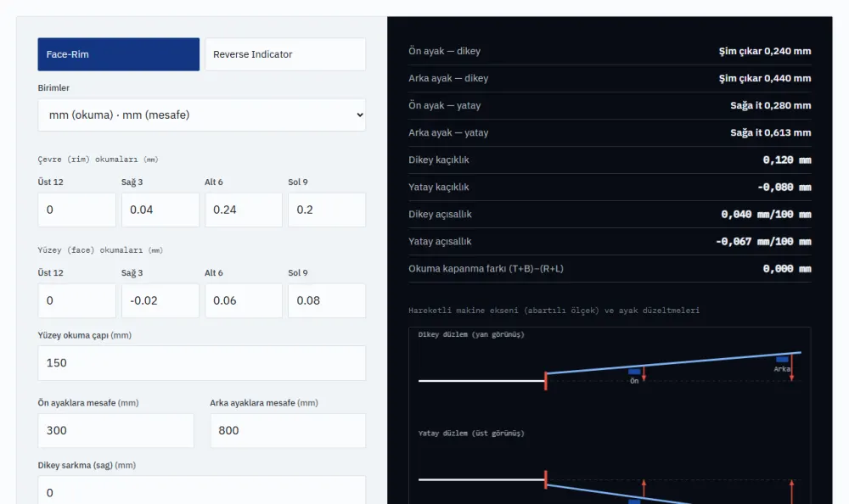The height and width of the screenshot is (504, 849).
Task: Click the face Alt 6 field with 0.06
Action: point(244,300)
